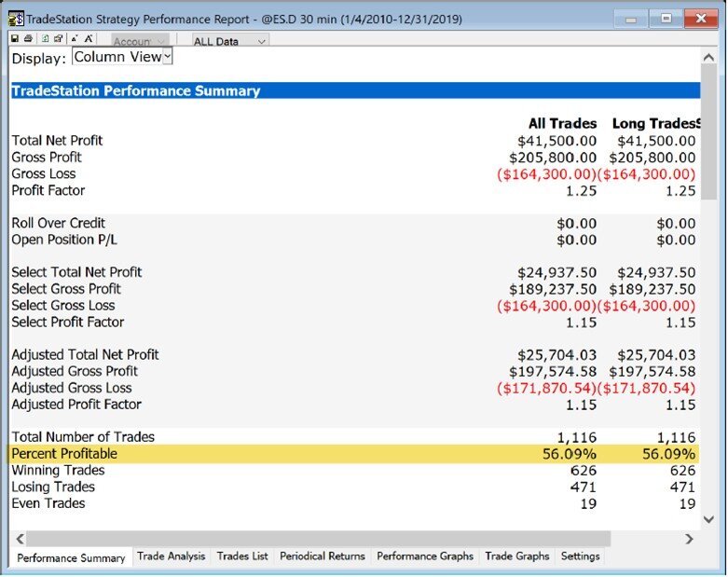This screenshot has width=728, height=577.
Task: Click the Winning Trades row label
Action: (58, 471)
